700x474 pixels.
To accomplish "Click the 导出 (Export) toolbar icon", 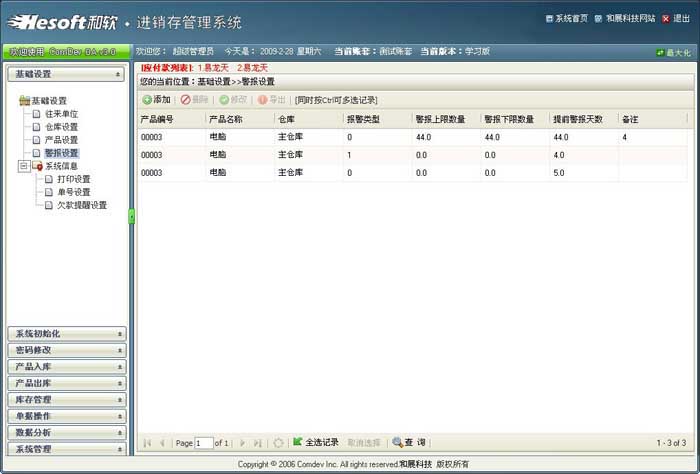I will tap(263, 100).
